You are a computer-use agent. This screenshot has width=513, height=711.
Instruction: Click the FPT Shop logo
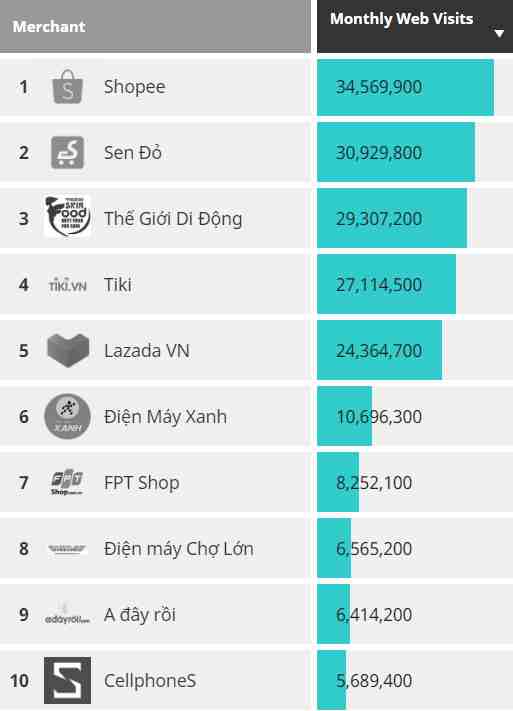coord(67,482)
